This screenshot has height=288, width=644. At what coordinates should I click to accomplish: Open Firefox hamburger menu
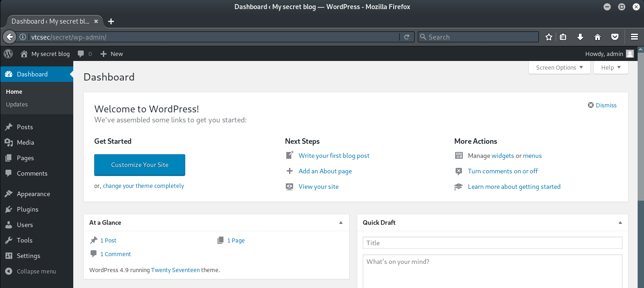pos(634,37)
